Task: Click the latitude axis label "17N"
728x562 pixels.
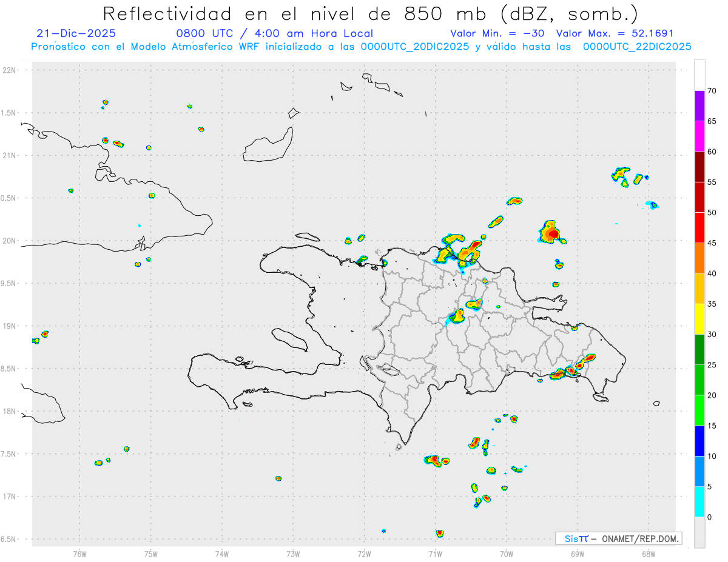Action: click(10, 497)
